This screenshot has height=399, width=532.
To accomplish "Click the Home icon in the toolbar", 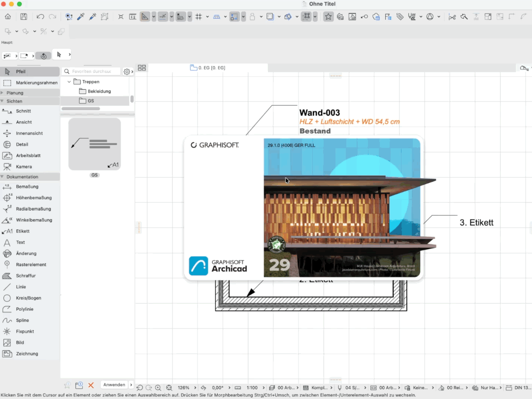I will (x=8, y=17).
